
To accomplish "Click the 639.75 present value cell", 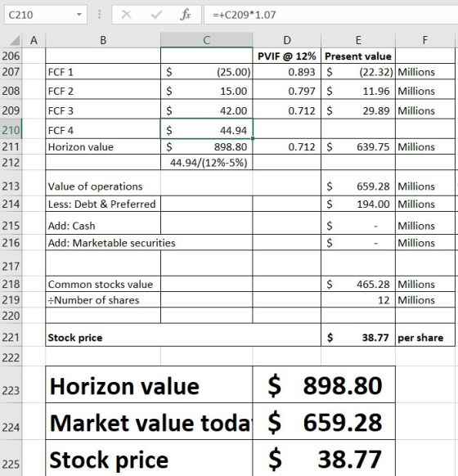I will tap(358, 146).
